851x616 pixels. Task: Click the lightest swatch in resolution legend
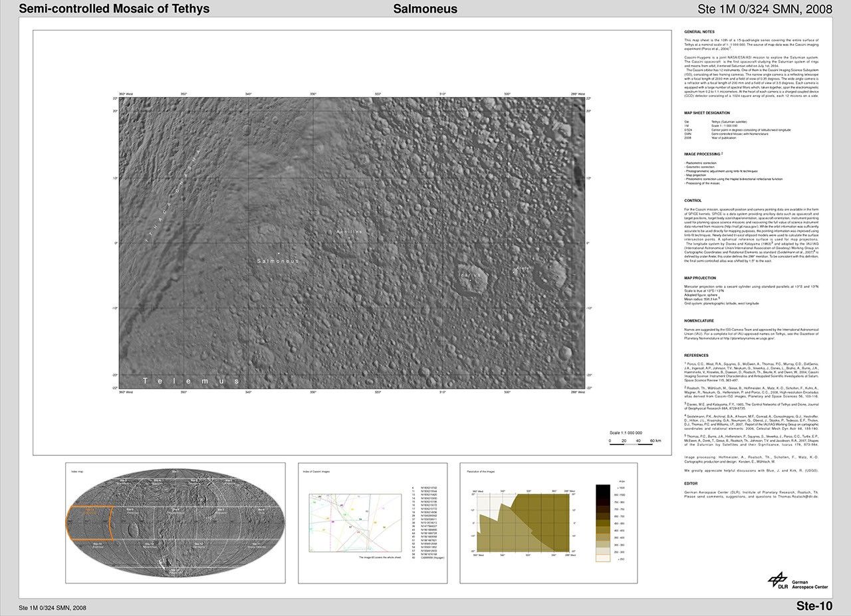pyautogui.click(x=602, y=559)
